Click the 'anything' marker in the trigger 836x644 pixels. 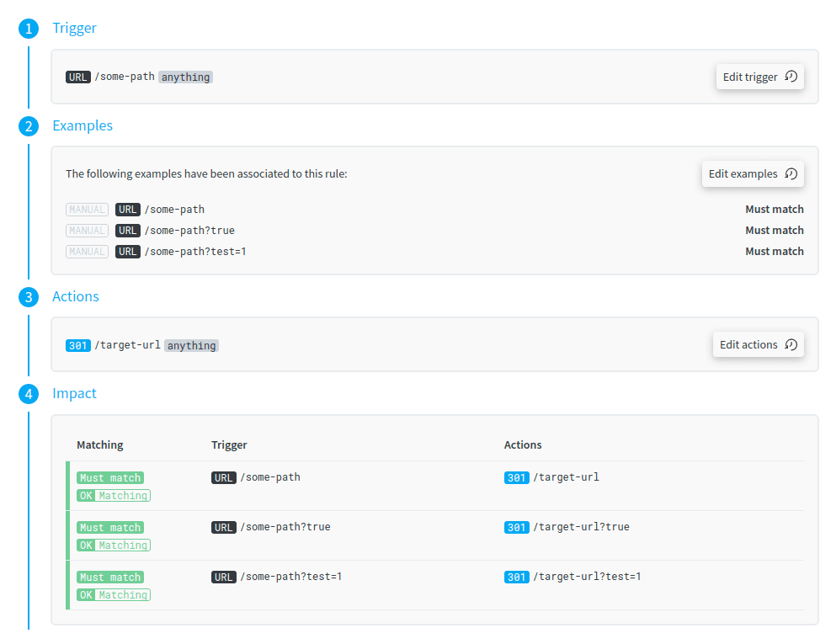click(x=185, y=77)
